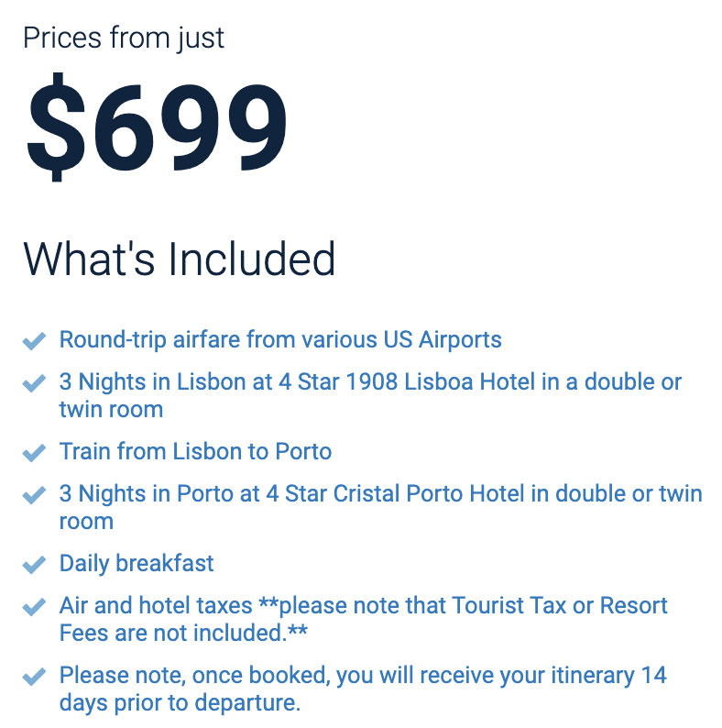This screenshot has height=728, width=722.
Task: Click the Prices from just label
Action: [x=124, y=39]
